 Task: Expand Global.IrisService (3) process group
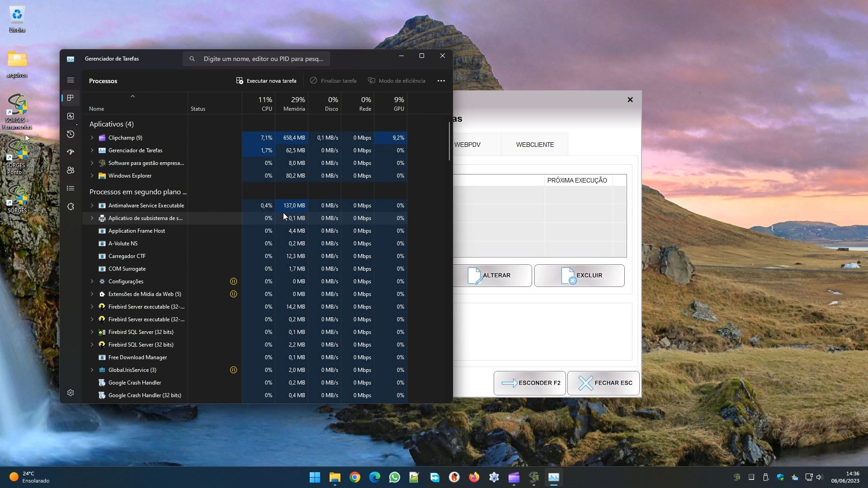(92, 370)
